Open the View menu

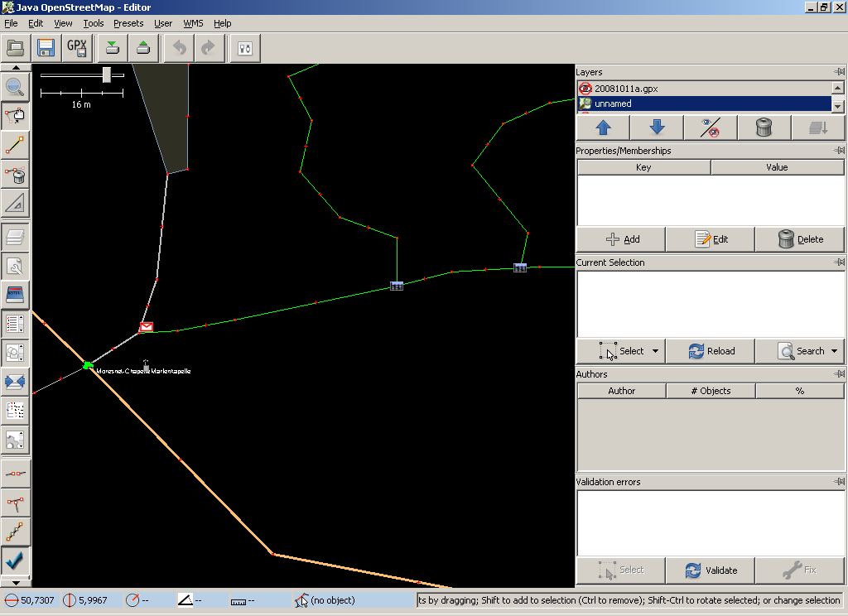coord(63,23)
